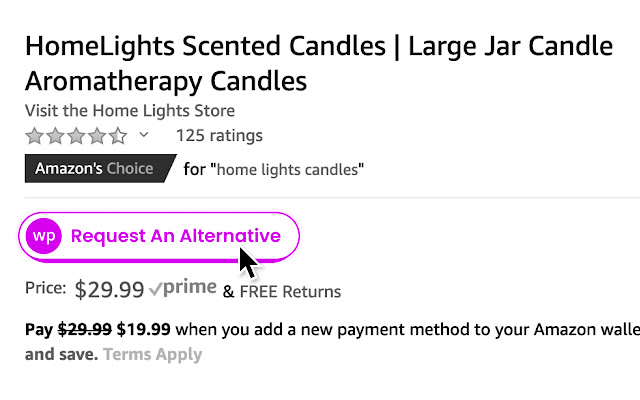Click the fifth star in the rating

point(118,135)
